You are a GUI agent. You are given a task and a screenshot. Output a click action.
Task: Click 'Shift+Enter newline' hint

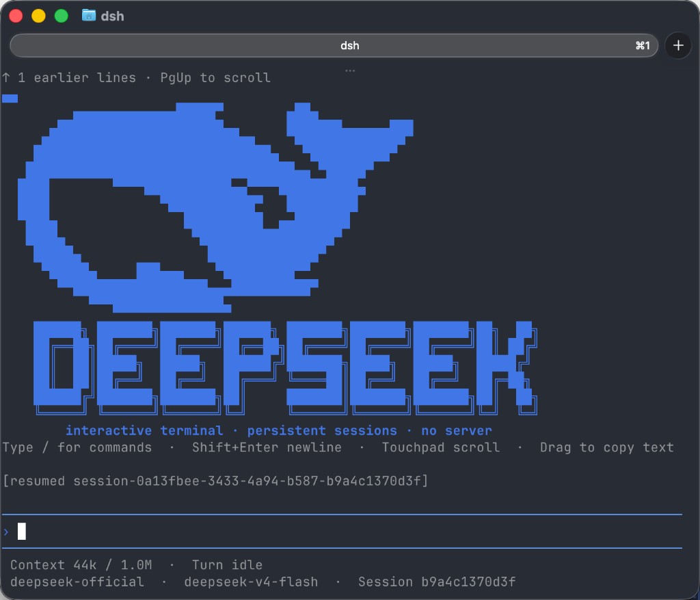(267, 447)
